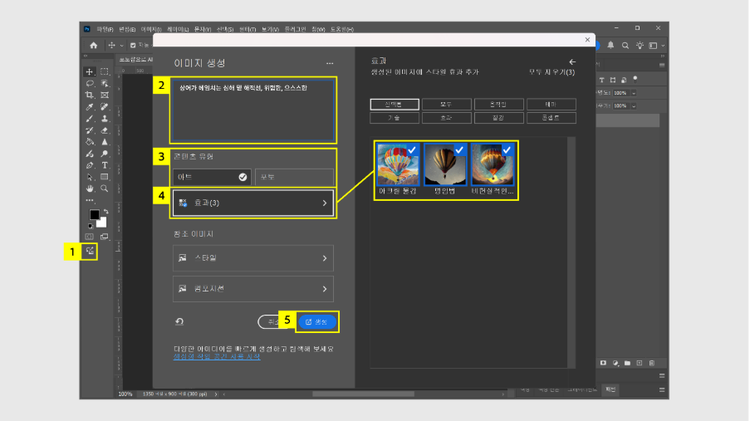Screen dimensions: 750x421
Task: Select the Hand tool
Action: click(89, 188)
